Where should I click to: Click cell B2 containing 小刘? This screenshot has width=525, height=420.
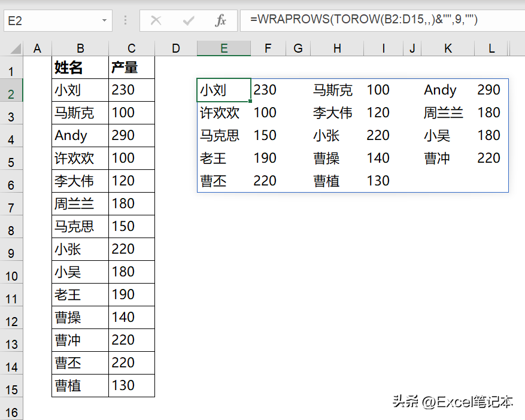(80, 90)
